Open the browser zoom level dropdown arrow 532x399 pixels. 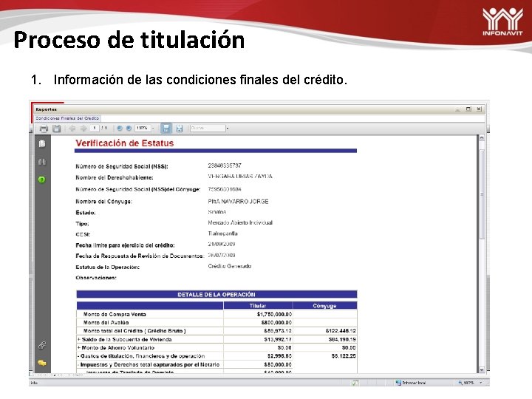481,383
